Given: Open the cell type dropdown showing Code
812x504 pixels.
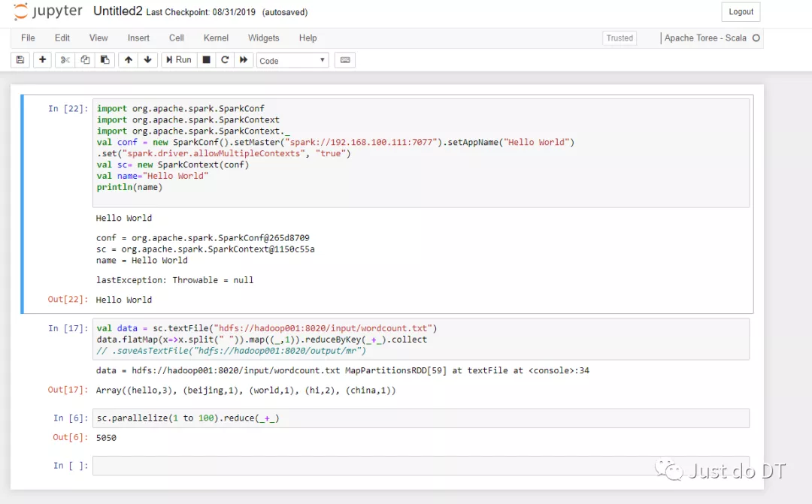Looking at the screenshot, I should pyautogui.click(x=292, y=61).
